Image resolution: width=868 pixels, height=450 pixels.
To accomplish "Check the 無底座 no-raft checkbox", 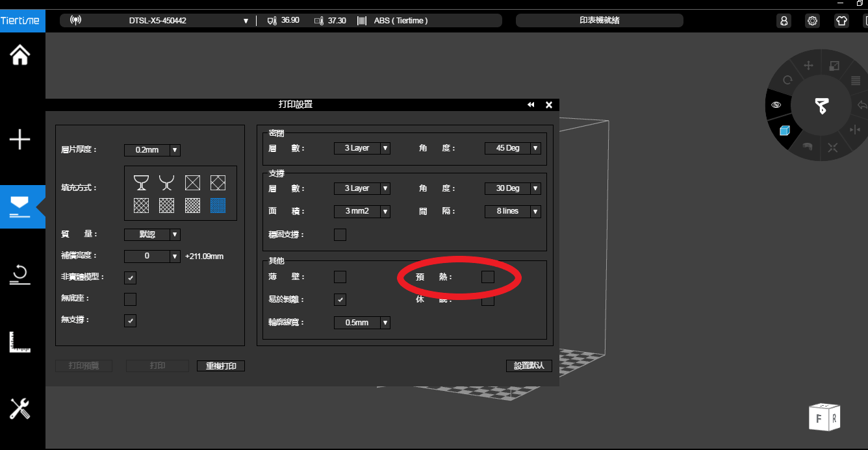I will (x=130, y=299).
